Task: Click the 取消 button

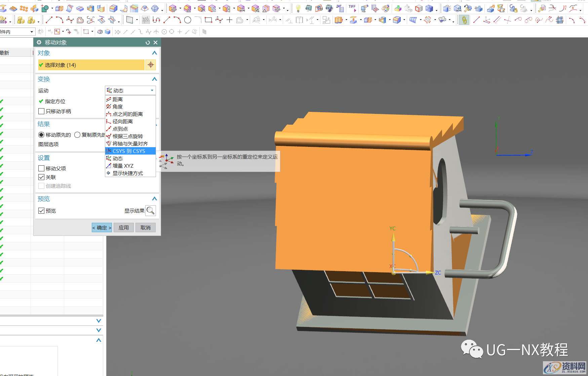Action: tap(146, 227)
